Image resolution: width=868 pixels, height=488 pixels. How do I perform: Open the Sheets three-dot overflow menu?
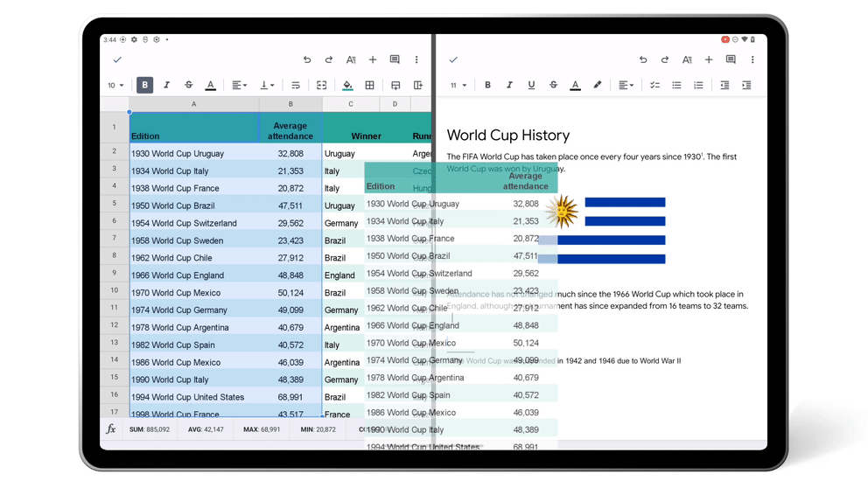coord(416,59)
